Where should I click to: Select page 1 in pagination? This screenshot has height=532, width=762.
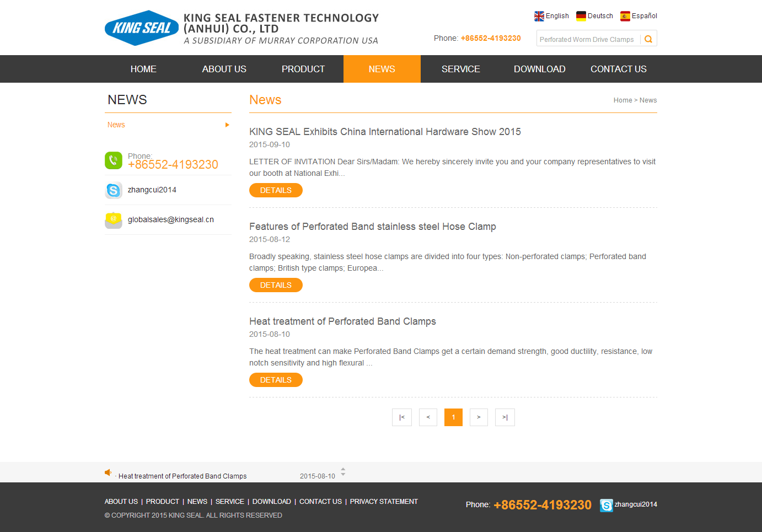(x=453, y=417)
